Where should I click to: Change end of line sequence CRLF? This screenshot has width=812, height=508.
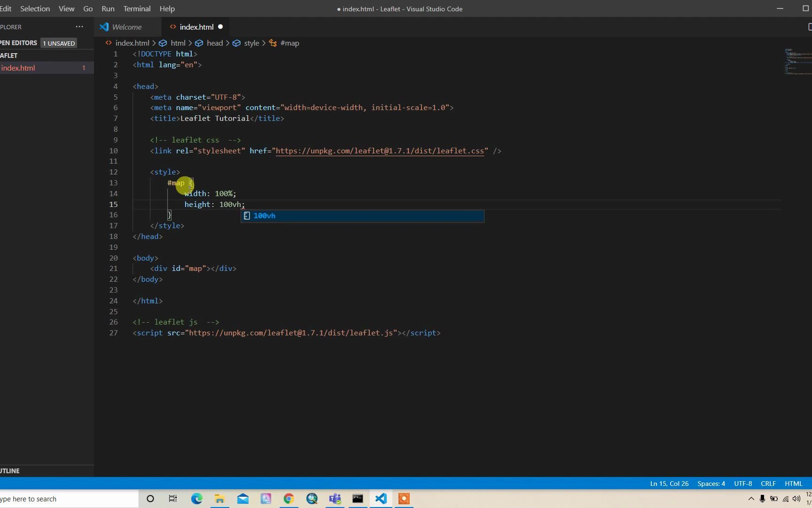coord(768,484)
